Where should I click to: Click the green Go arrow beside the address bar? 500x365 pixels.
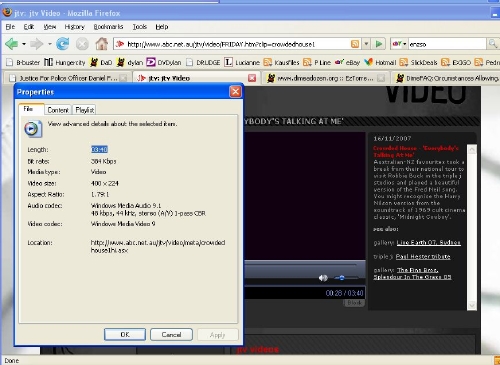click(x=379, y=44)
